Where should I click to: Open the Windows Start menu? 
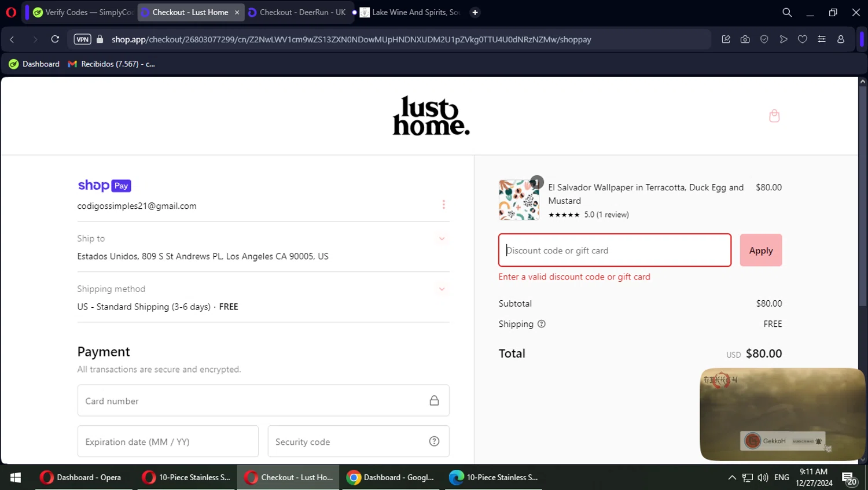click(16, 477)
